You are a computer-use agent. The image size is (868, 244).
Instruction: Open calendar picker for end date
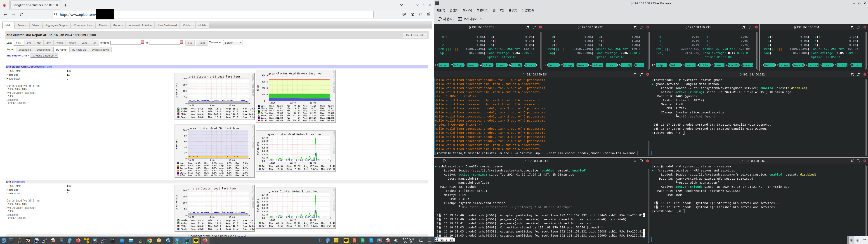click(181, 42)
